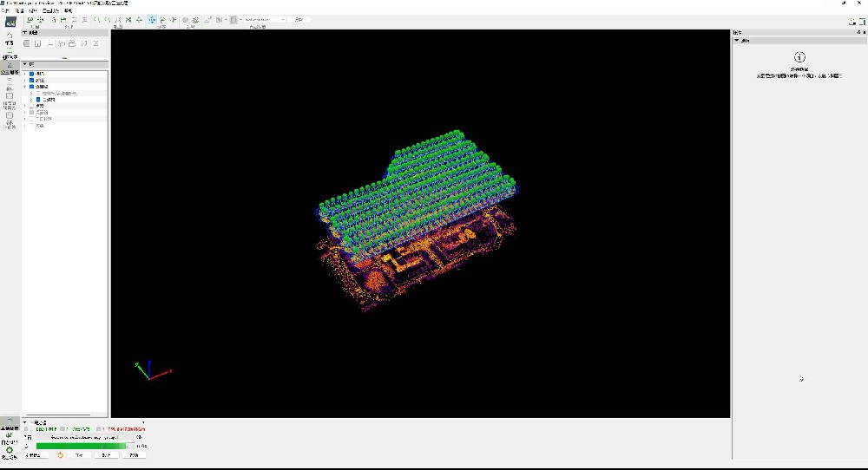Open the Project (项目) menu
The width and height of the screenshot is (868, 470).
(6, 10)
